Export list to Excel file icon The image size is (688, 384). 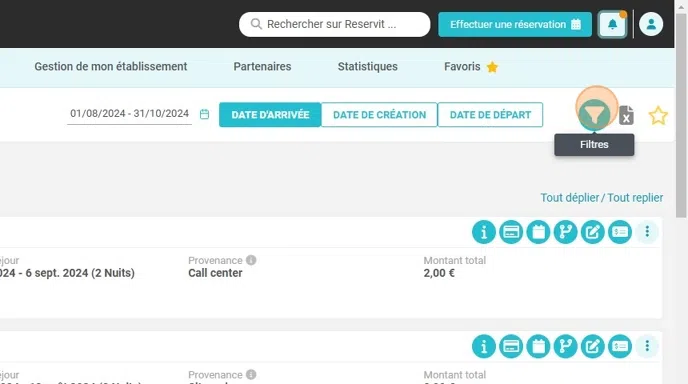627,115
